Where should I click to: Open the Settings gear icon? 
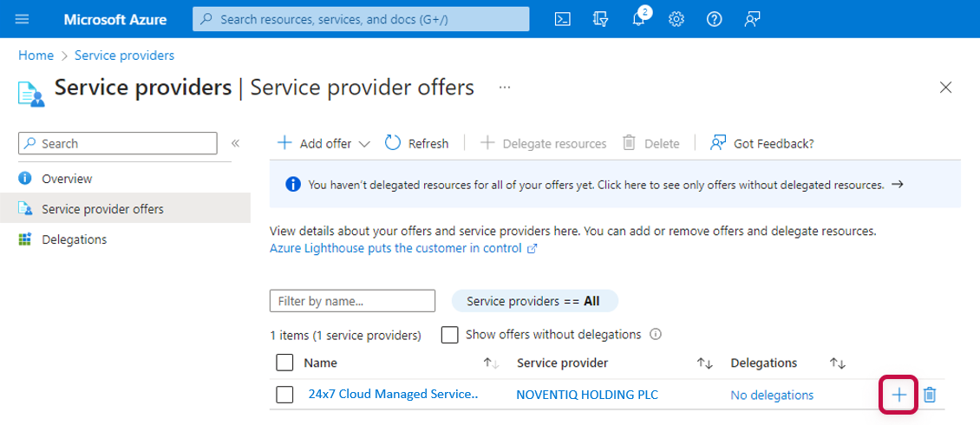676,19
